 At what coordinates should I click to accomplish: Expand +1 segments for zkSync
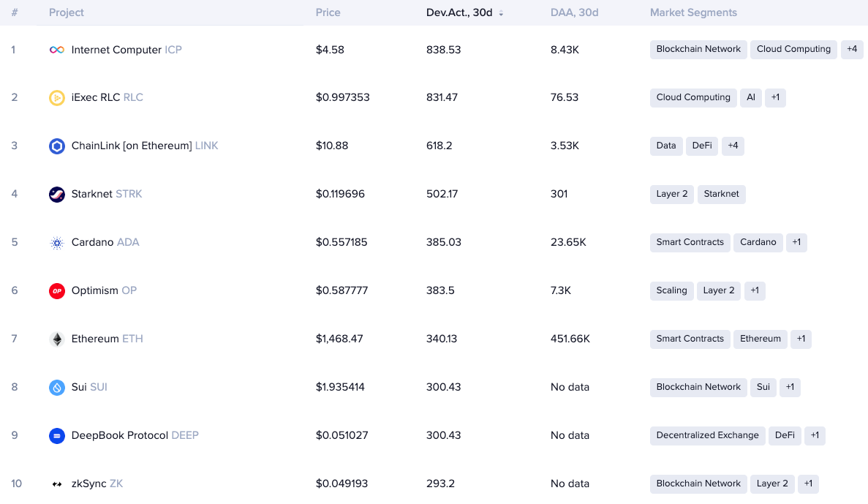808,484
